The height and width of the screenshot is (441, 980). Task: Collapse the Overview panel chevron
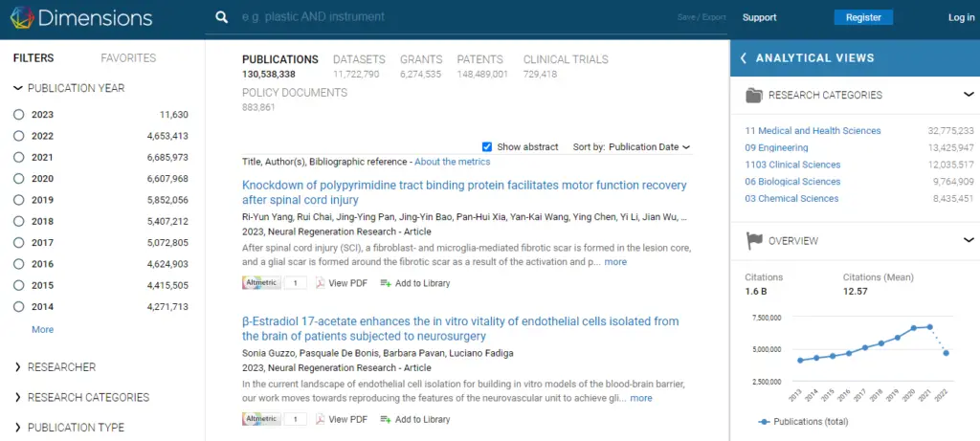[969, 240]
